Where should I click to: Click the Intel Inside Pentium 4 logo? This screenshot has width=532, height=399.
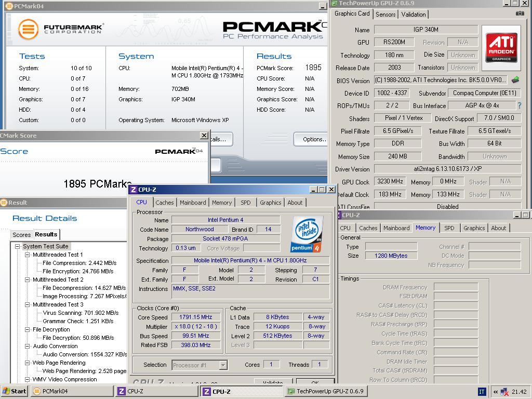tap(307, 234)
